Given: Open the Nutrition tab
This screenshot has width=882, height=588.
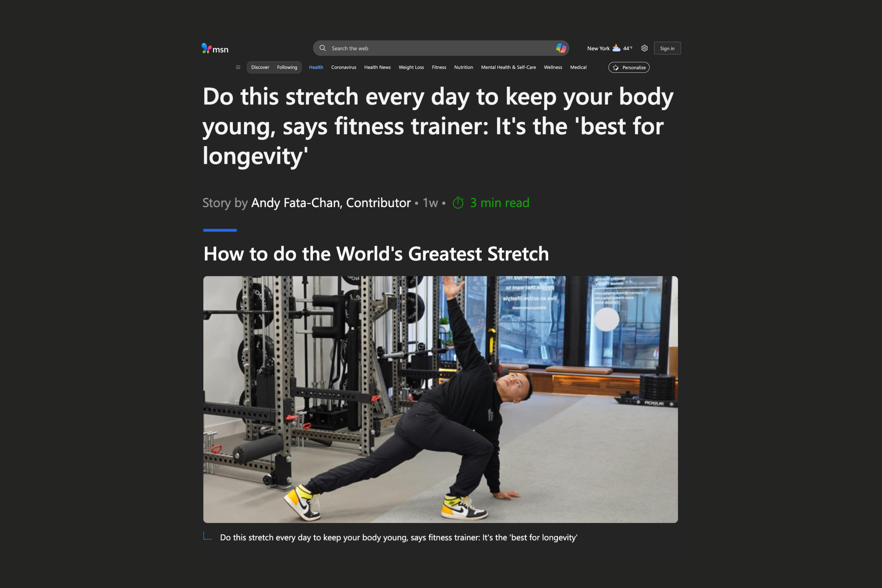Looking at the screenshot, I should click(x=464, y=67).
